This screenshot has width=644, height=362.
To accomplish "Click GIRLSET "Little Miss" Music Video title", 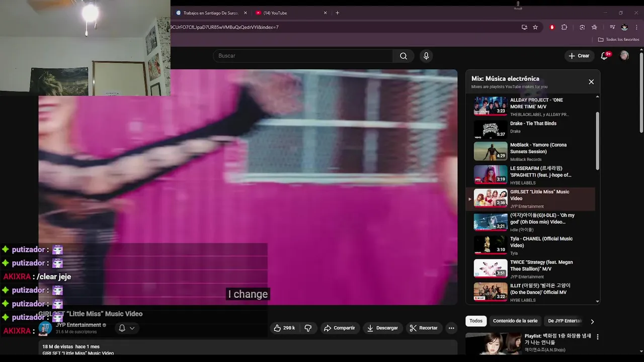I will tap(91, 314).
